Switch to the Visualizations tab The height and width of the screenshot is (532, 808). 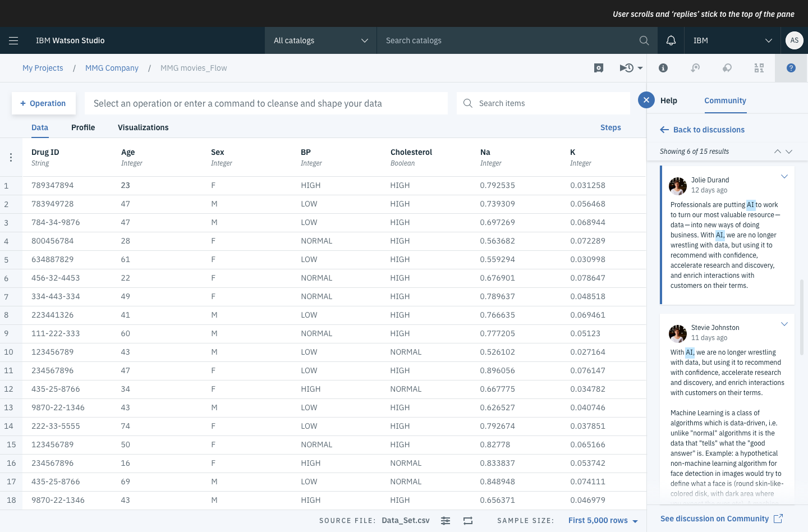pyautogui.click(x=143, y=127)
